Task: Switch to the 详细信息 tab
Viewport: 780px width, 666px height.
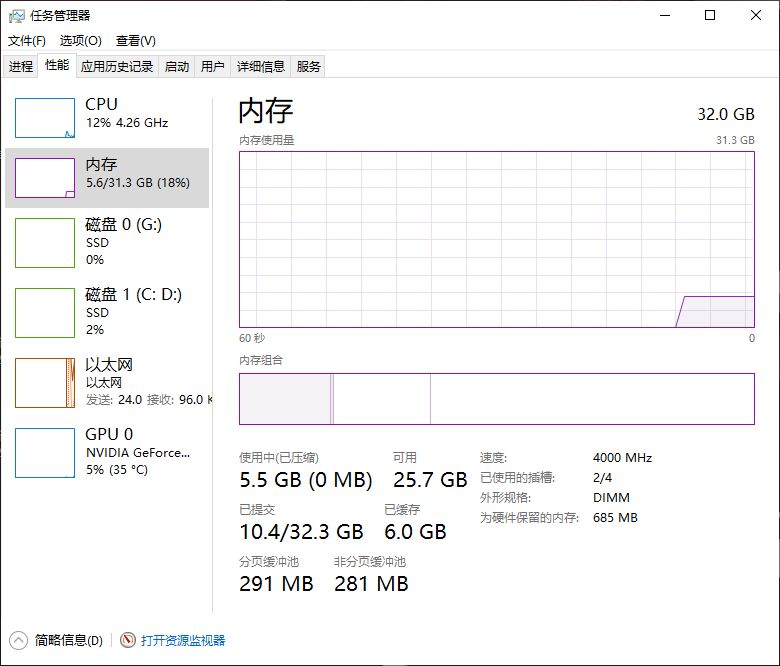Action: pos(260,67)
